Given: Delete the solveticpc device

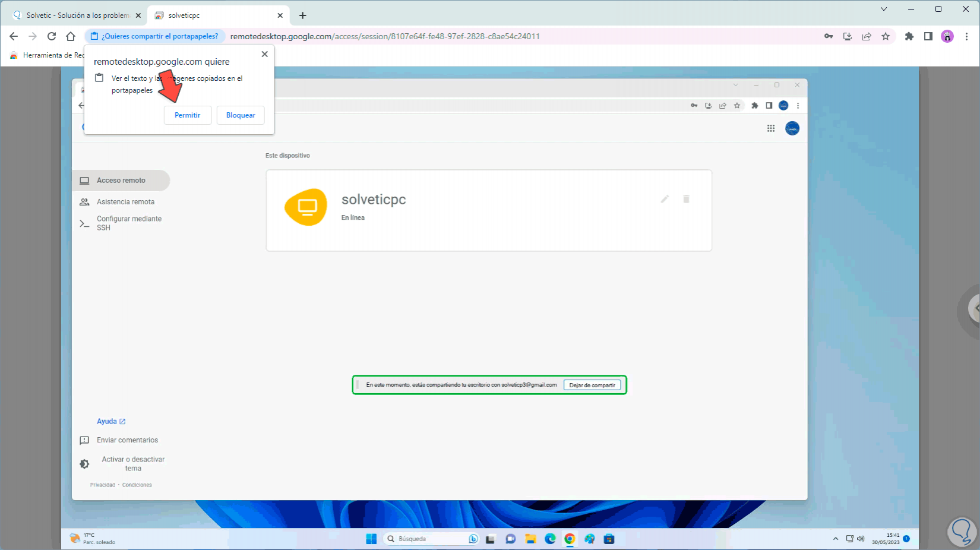Looking at the screenshot, I should tap(686, 199).
